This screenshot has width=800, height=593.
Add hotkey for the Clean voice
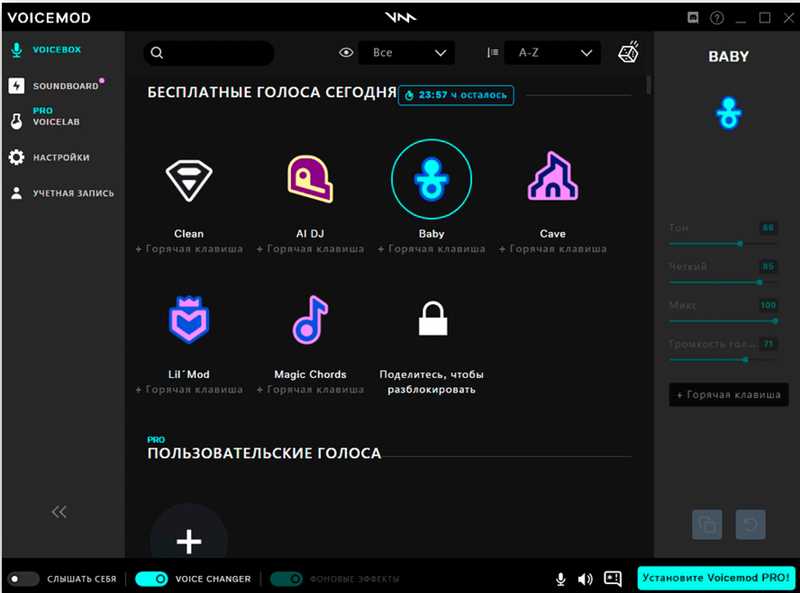click(x=189, y=249)
